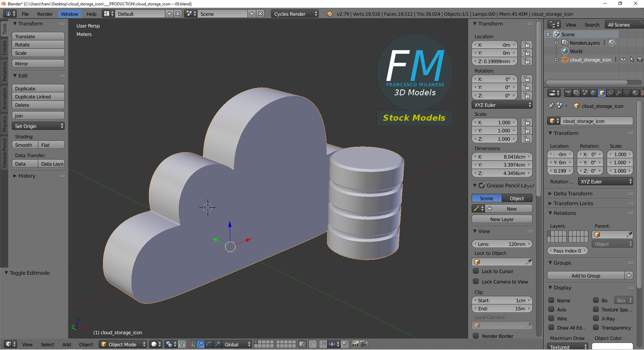Screen dimensions: 644x350
Task: Select the rotate manipulator arc icon
Action: 209,344
